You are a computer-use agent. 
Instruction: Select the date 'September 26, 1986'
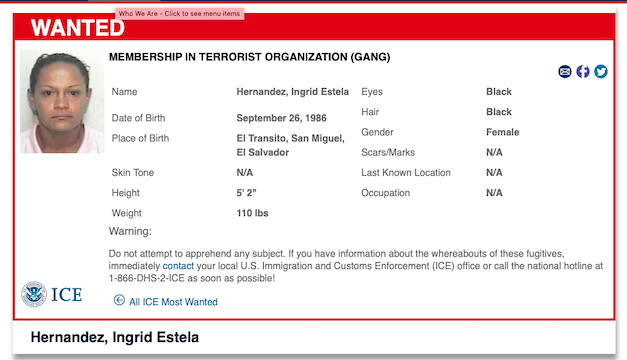(x=282, y=118)
